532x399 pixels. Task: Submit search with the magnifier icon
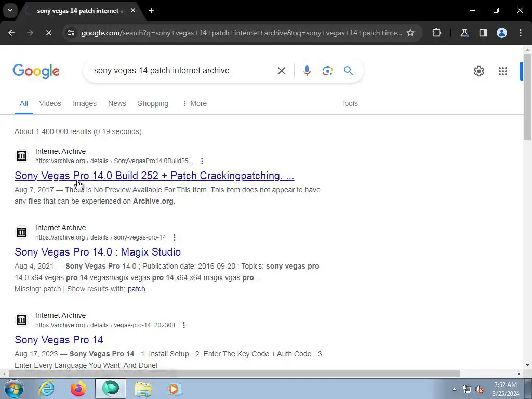point(348,71)
